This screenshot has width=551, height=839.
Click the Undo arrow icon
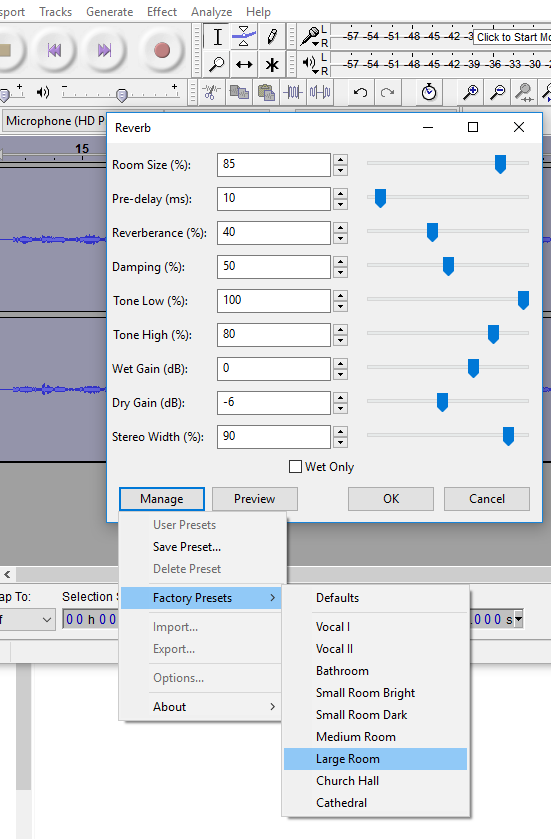(x=361, y=93)
